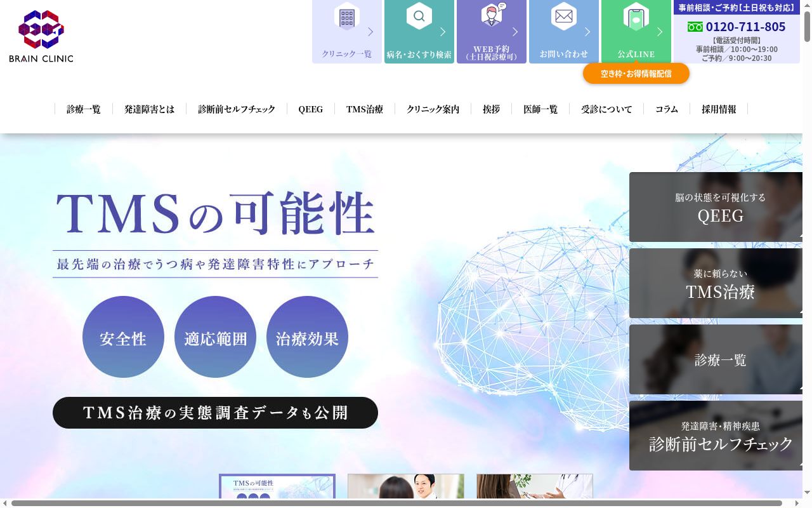Click the 事前相談・ご予約 header banner
The image size is (812, 508).
737,8
